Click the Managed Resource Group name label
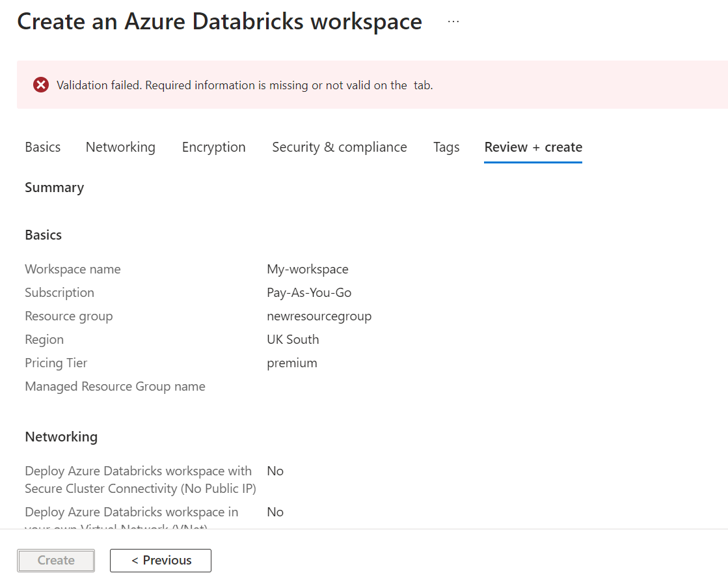The image size is (728, 586). tap(115, 386)
